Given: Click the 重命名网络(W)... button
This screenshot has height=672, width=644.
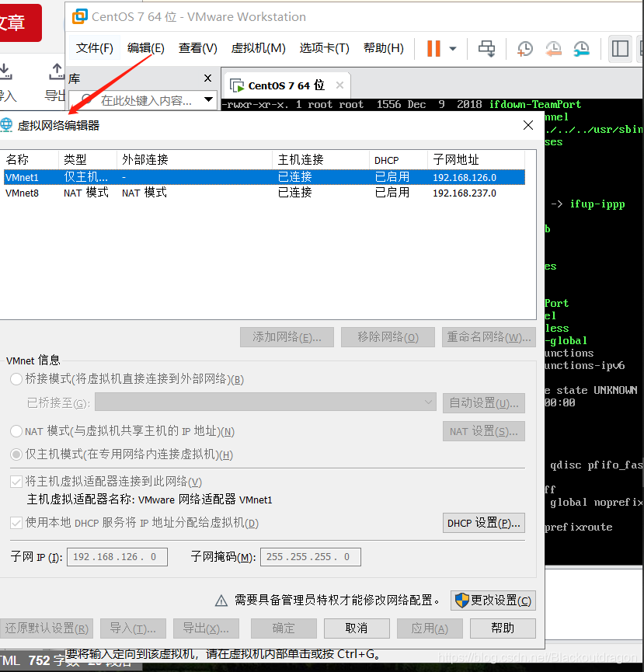Looking at the screenshot, I should tap(489, 337).
